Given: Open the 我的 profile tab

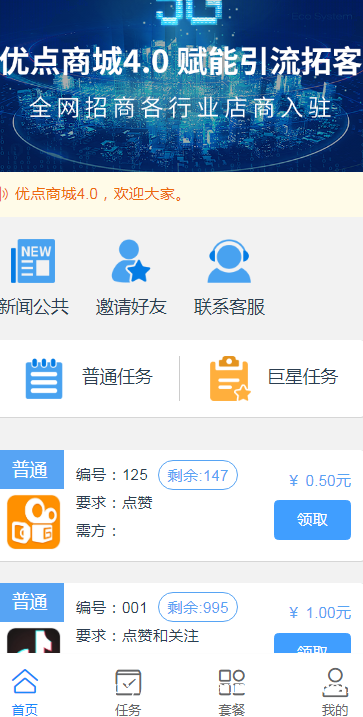Looking at the screenshot, I should coord(335,692).
